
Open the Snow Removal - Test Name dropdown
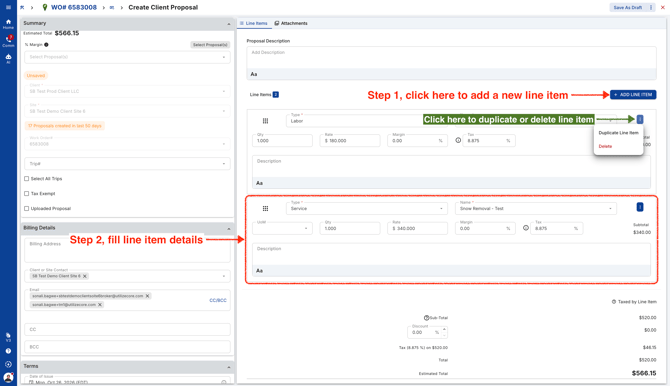[x=536, y=208]
